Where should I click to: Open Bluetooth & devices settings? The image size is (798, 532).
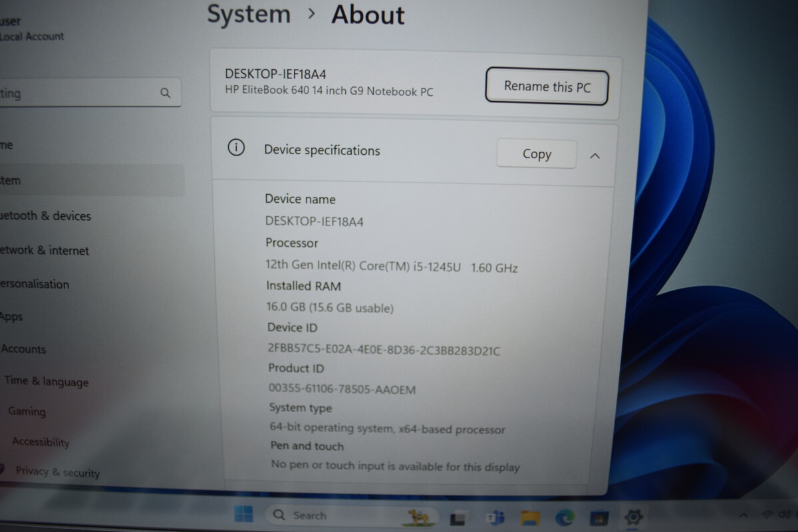45,215
